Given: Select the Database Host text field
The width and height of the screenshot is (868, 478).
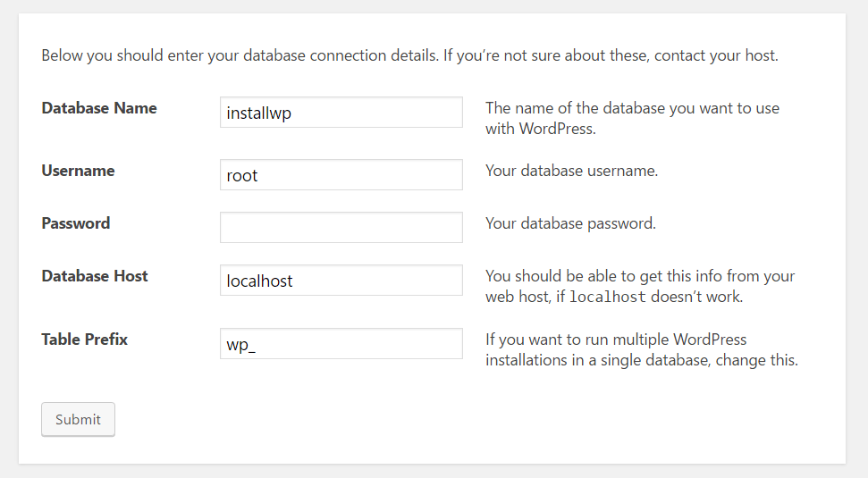Looking at the screenshot, I should point(341,281).
